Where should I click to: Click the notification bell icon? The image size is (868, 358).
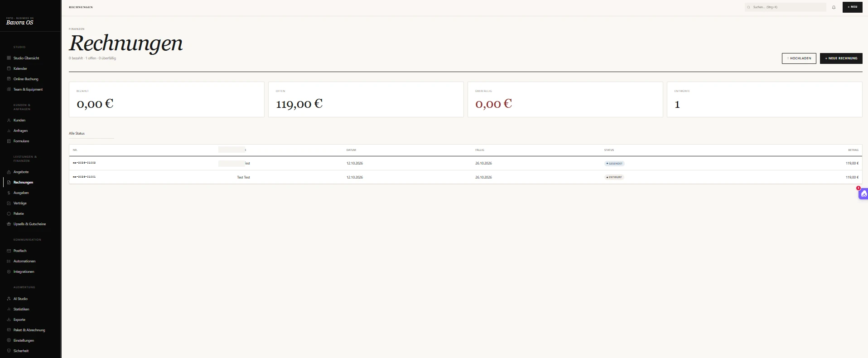834,7
